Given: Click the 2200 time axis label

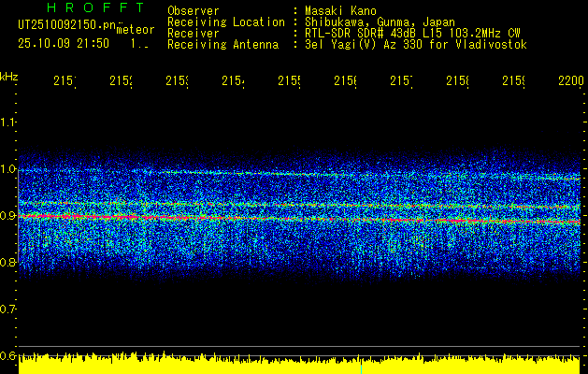Looking at the screenshot, I should (571, 80).
